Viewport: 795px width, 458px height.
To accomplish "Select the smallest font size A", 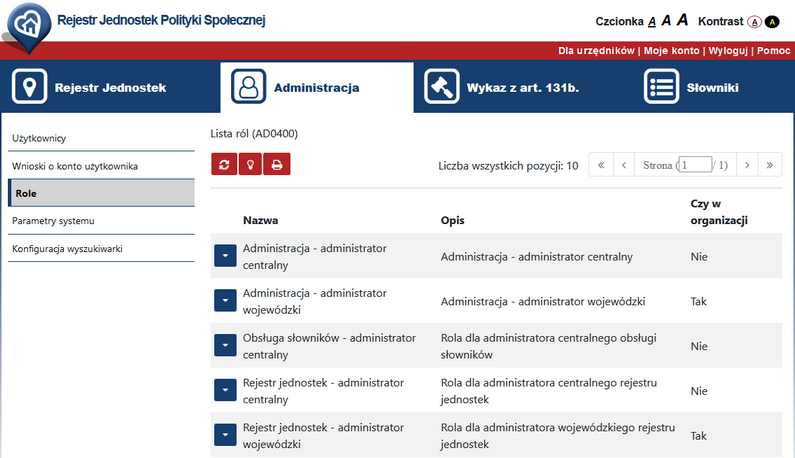I will (x=652, y=21).
